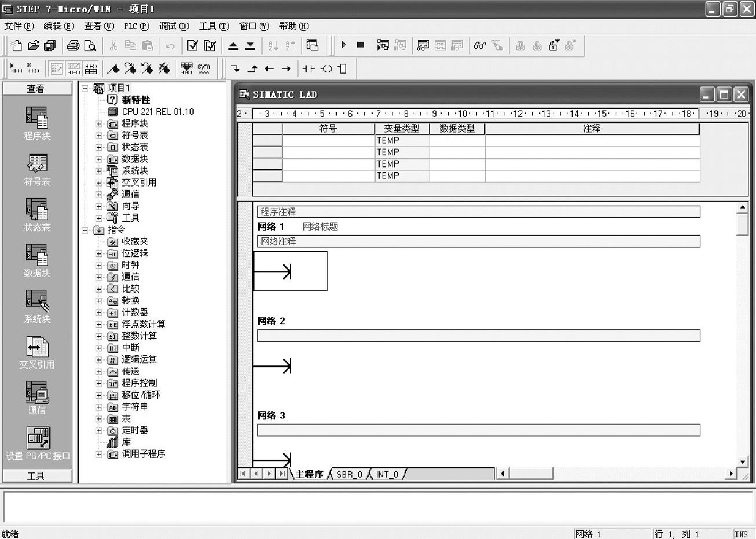Image resolution: width=756 pixels, height=539 pixels.
Task: Toggle POU comments display button
Action: click(x=57, y=68)
